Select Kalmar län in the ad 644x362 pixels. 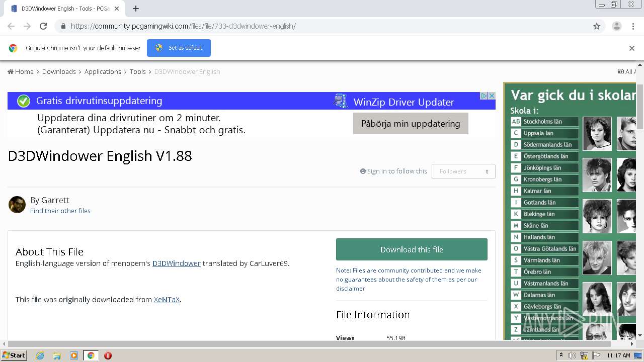544,191
